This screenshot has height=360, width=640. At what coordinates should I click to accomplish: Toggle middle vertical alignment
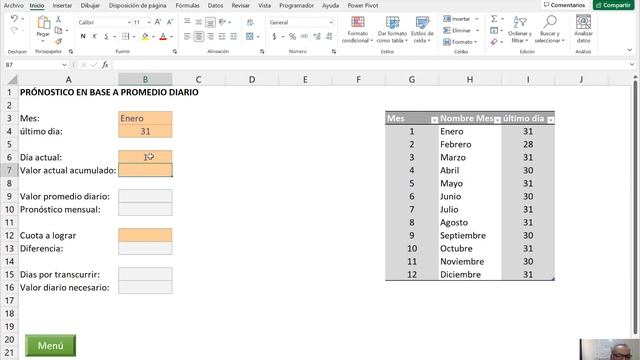pos(199,22)
